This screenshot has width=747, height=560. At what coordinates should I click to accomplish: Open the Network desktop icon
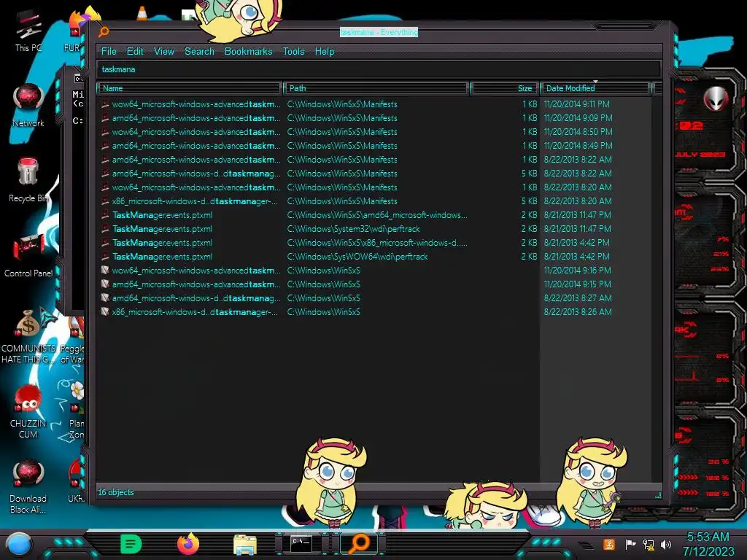28,106
